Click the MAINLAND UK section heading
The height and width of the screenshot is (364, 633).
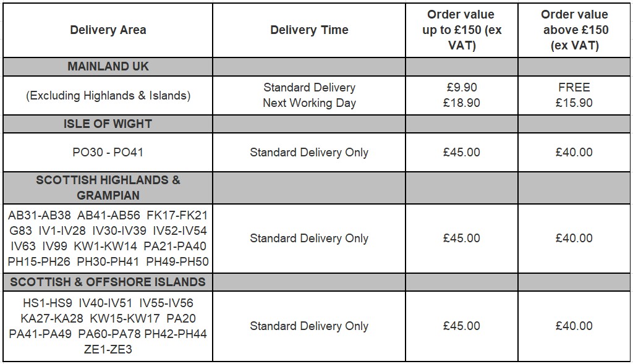point(108,67)
